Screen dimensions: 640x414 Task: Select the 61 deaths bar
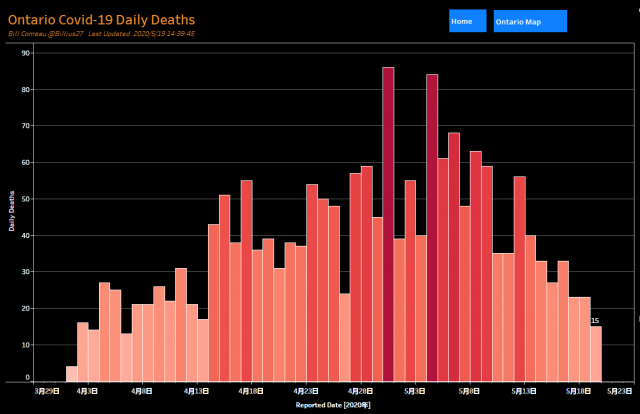click(443, 270)
